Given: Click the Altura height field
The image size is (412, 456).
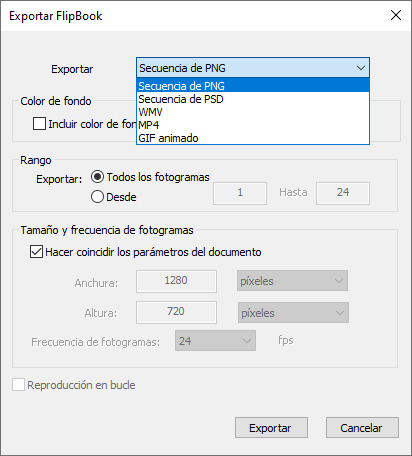Looking at the screenshot, I should click(x=176, y=312).
